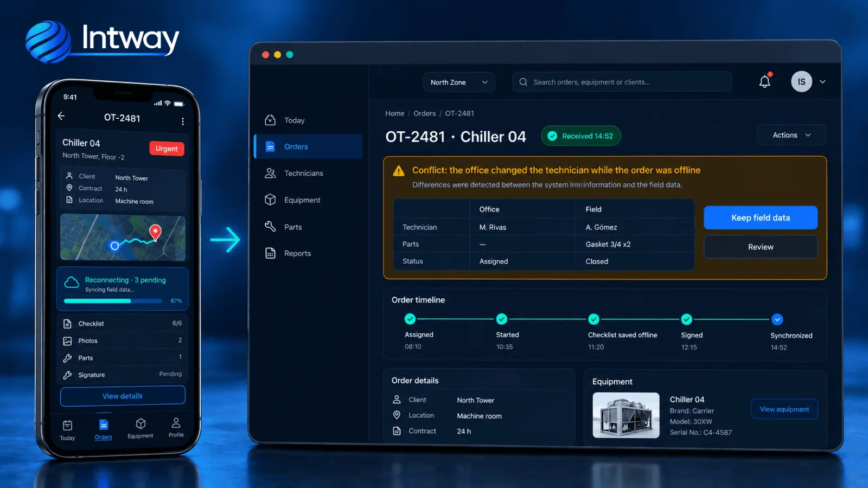Screen dimensions: 868x488
Task: Click the sync progress bar on the phone
Action: [113, 301]
